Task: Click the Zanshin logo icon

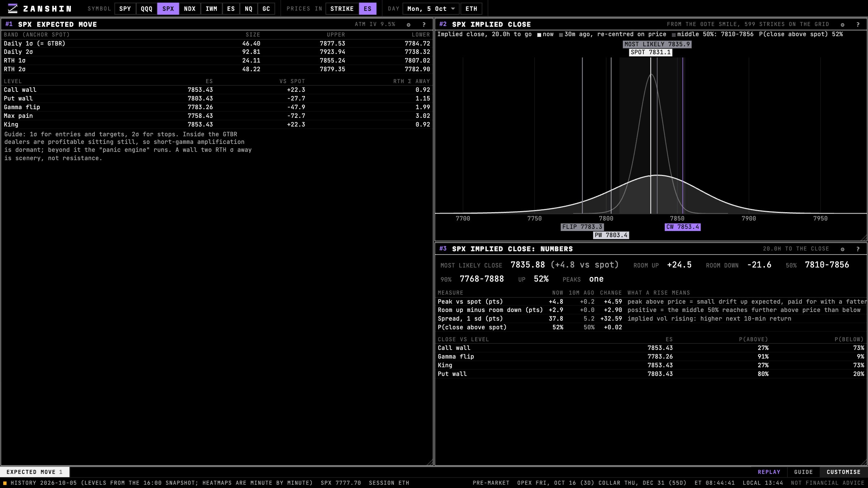Action: click(13, 8)
